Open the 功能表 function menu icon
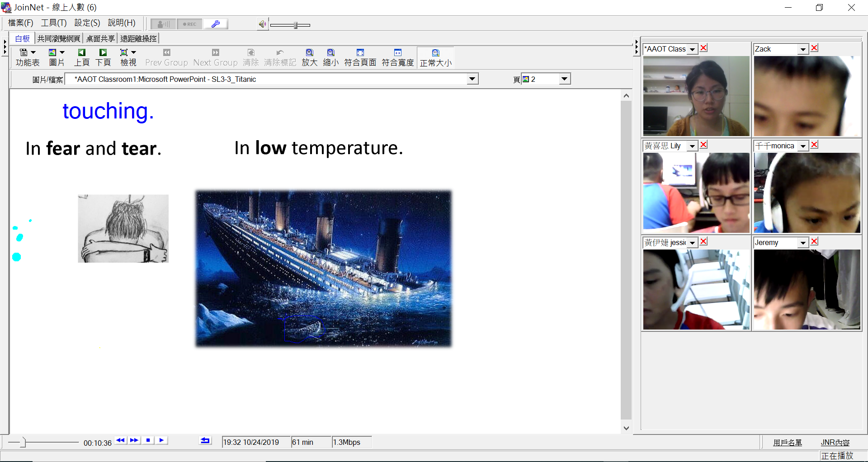This screenshot has width=868, height=462. point(24,52)
